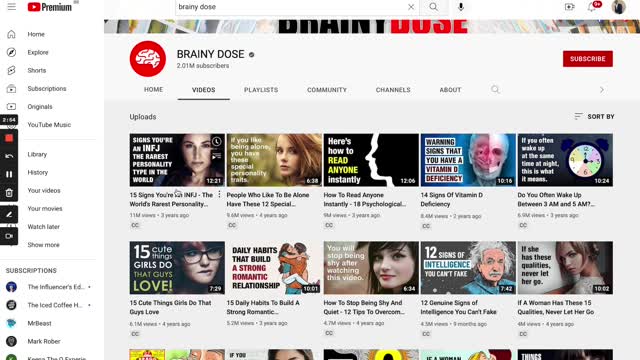Open YouTube Music in sidebar
640x360 pixels.
(48, 124)
